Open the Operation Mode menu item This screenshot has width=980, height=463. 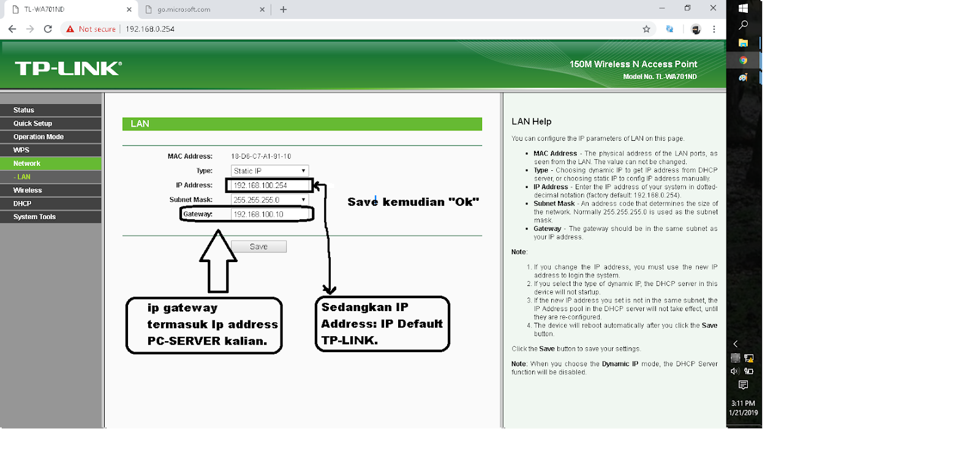coord(51,137)
